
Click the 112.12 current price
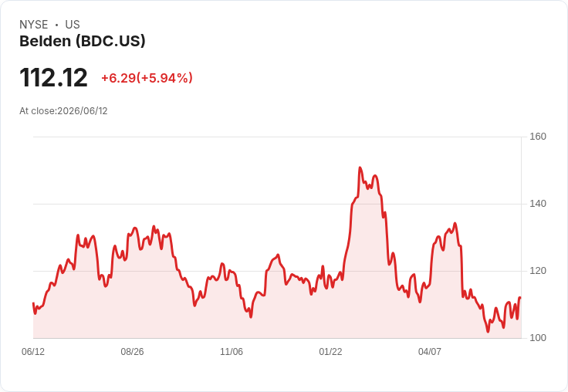pyautogui.click(x=53, y=77)
